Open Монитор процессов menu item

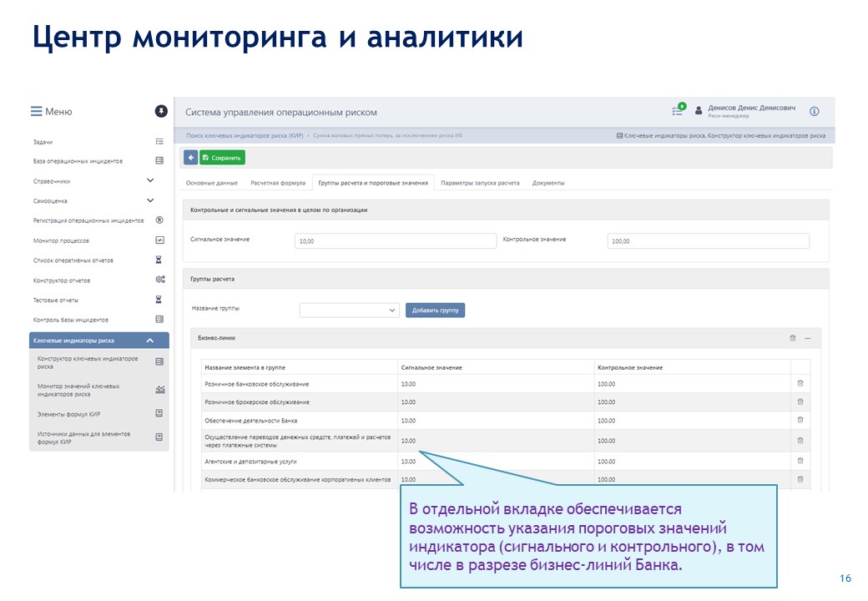coord(61,240)
